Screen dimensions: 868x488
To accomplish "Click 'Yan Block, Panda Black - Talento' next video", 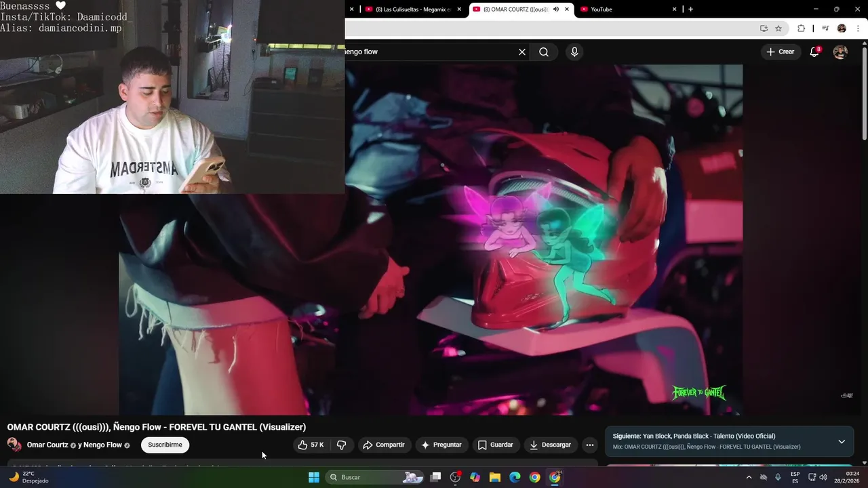I will click(x=709, y=436).
